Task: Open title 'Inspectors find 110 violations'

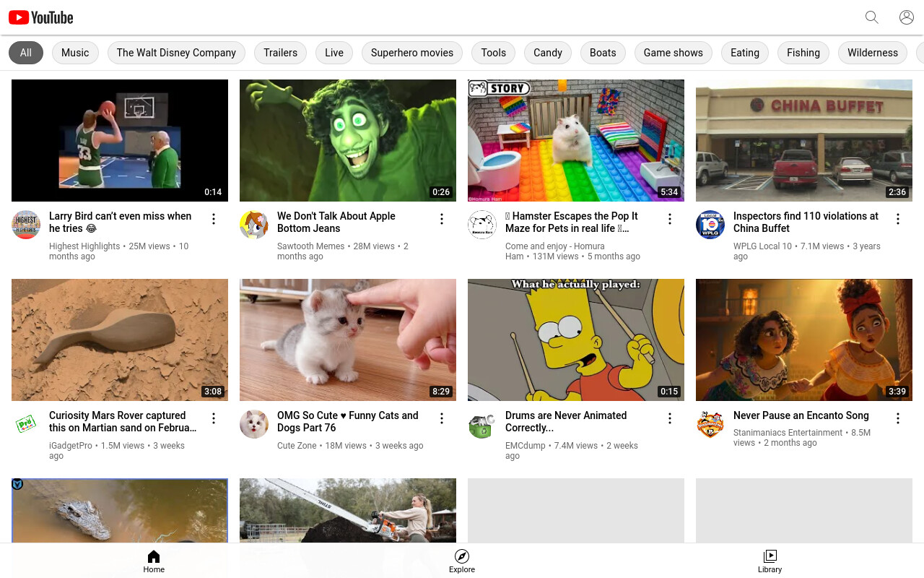Action: [806, 222]
